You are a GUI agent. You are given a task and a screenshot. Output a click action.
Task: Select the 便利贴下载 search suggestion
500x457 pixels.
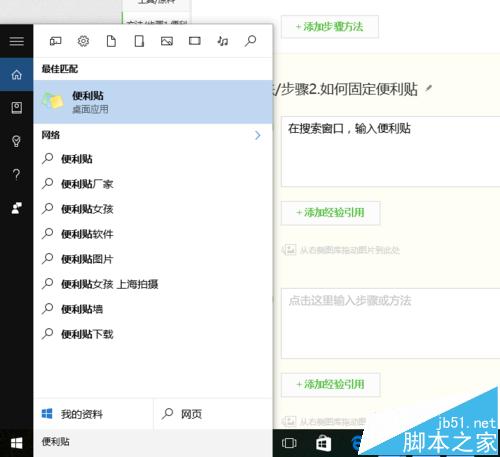click(153, 334)
